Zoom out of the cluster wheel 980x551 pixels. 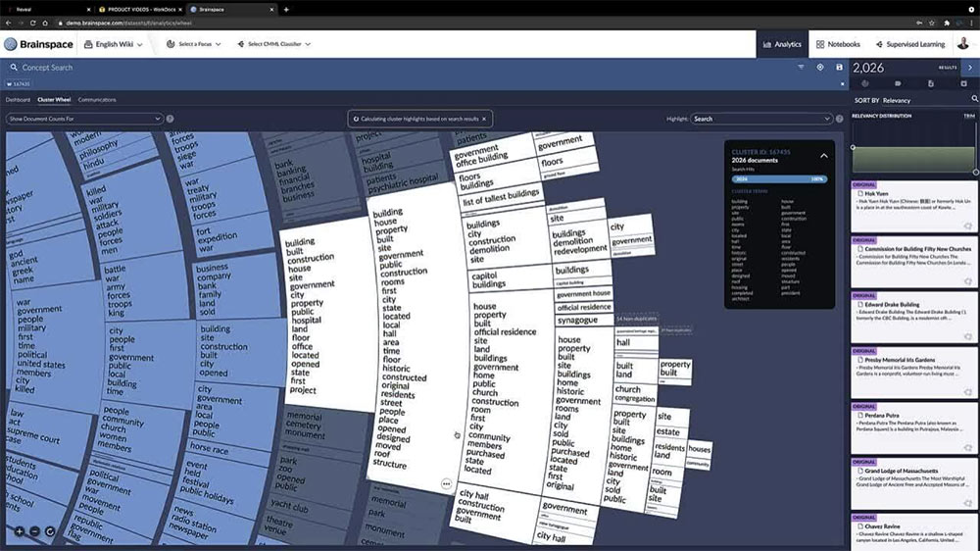[34, 531]
